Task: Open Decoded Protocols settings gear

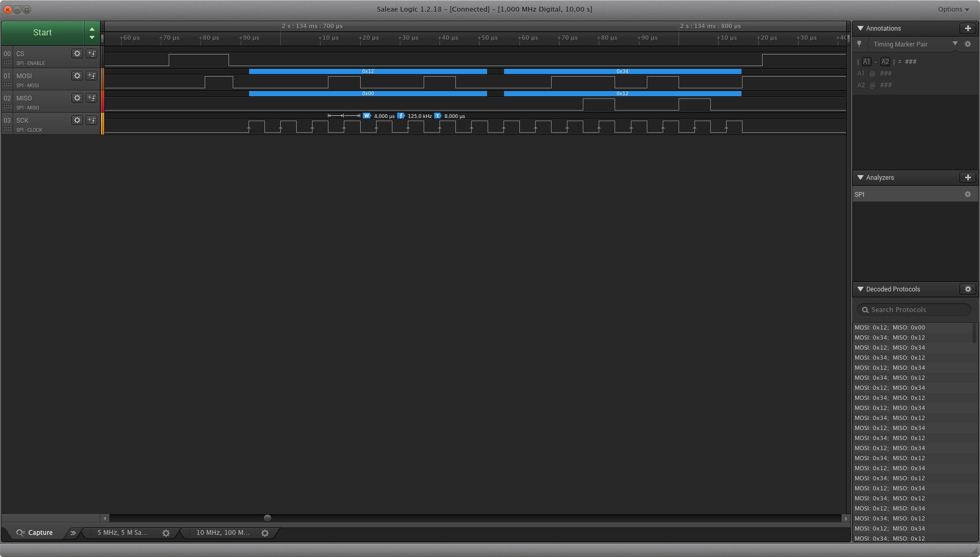Action: coord(968,289)
